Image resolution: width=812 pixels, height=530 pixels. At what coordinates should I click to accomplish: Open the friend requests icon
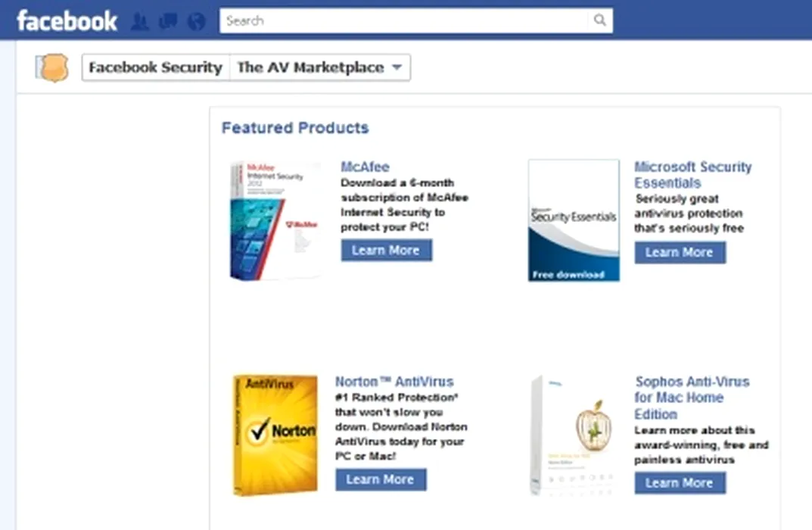point(140,21)
